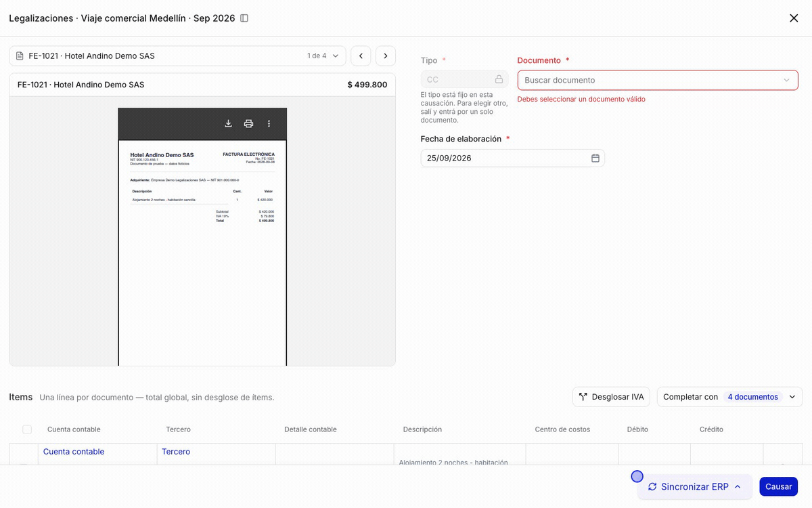
Task: Click the Centro de costos column header
Action: [x=562, y=429]
